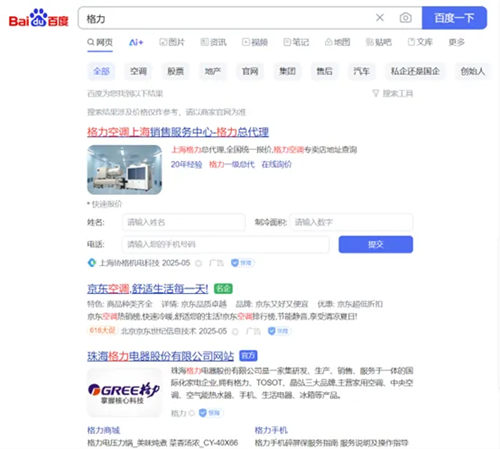This screenshot has height=449, width=500.
Task: Select the 售后 filter chip
Action: point(324,71)
